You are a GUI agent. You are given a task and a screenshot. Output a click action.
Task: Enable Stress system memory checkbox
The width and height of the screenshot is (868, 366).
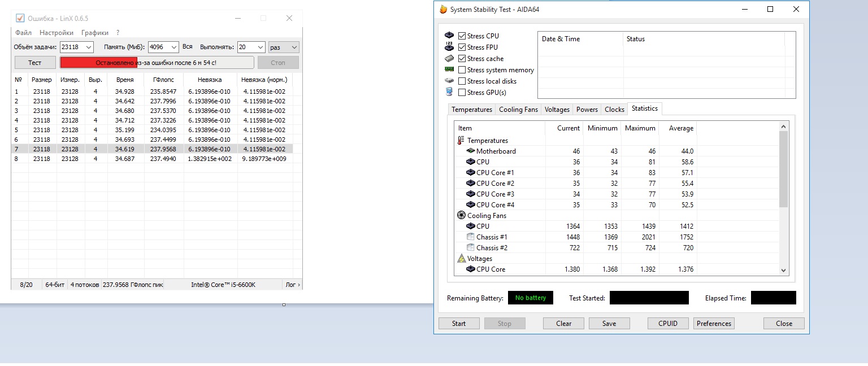(462, 69)
